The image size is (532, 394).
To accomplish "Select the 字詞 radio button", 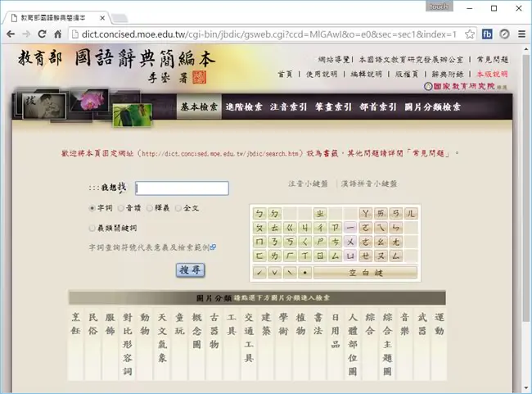I will point(92,208).
